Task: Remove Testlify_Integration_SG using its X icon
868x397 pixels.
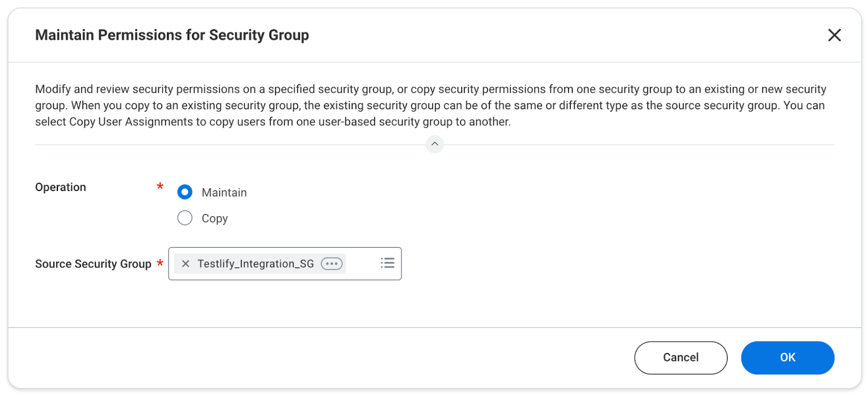Action: pyautogui.click(x=186, y=264)
